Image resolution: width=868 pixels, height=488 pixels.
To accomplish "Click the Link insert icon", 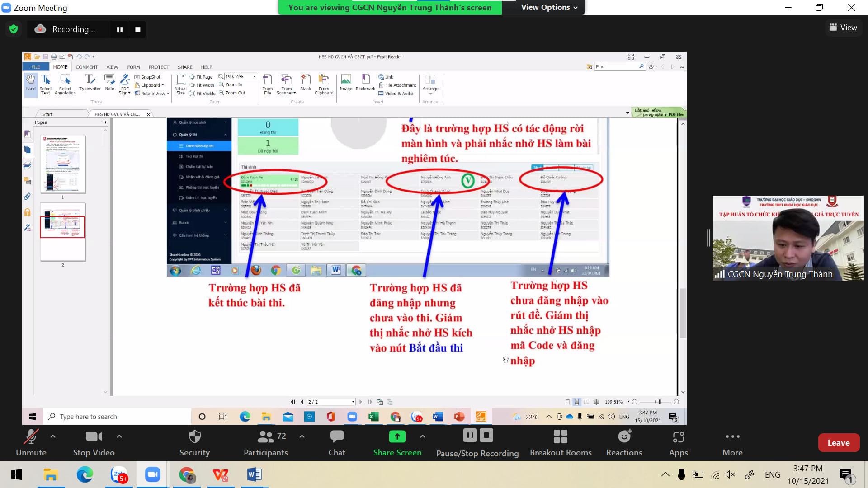I will pos(387,76).
